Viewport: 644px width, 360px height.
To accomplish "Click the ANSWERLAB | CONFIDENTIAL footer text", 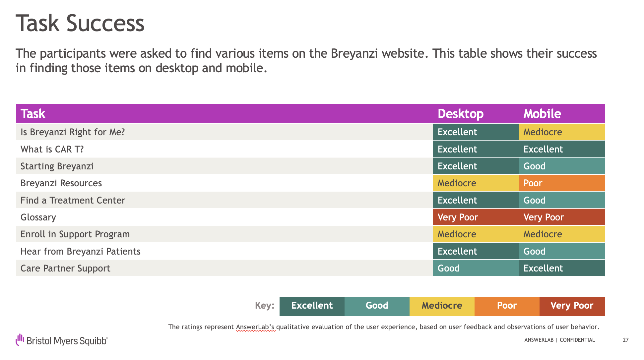I will pyautogui.click(x=559, y=340).
